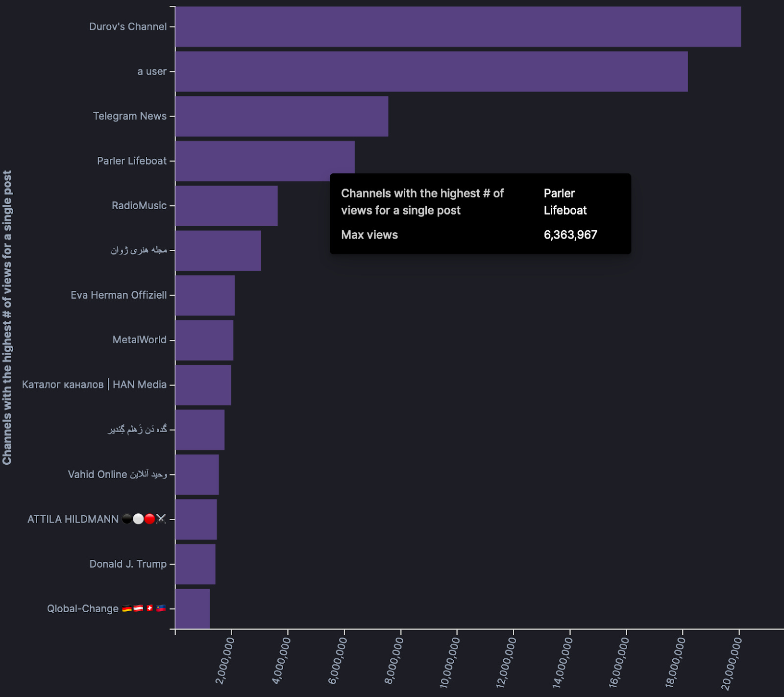784x697 pixels.
Task: Click the 18,000,000 x-axis tick label
Action: [x=675, y=663]
